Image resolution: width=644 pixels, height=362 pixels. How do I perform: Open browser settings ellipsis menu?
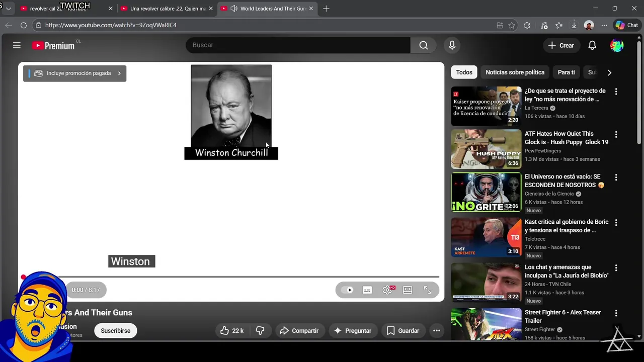(x=604, y=25)
